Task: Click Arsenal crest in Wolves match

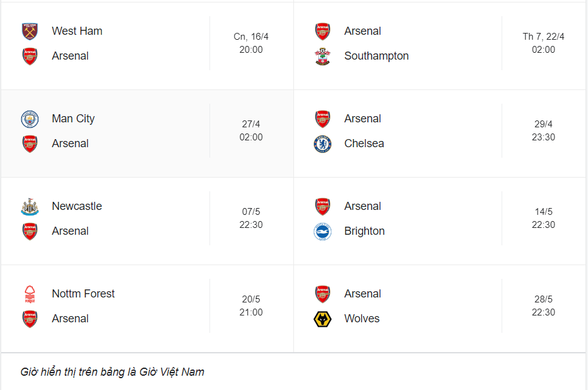Action: (x=322, y=294)
